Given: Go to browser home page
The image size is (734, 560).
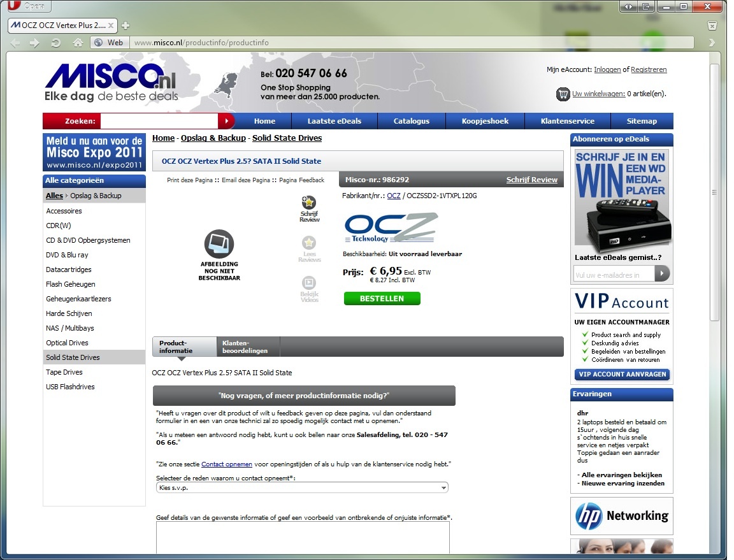Looking at the screenshot, I should pos(78,43).
